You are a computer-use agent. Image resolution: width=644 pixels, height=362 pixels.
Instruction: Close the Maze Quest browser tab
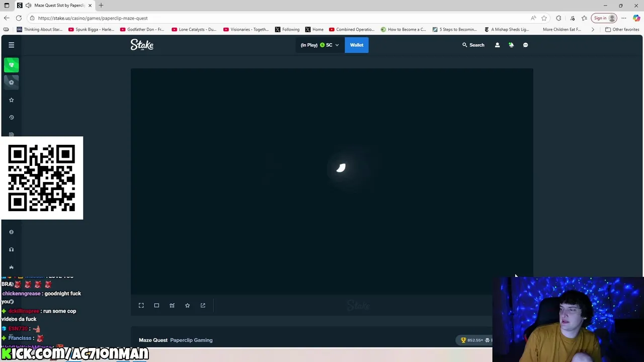[x=90, y=6]
